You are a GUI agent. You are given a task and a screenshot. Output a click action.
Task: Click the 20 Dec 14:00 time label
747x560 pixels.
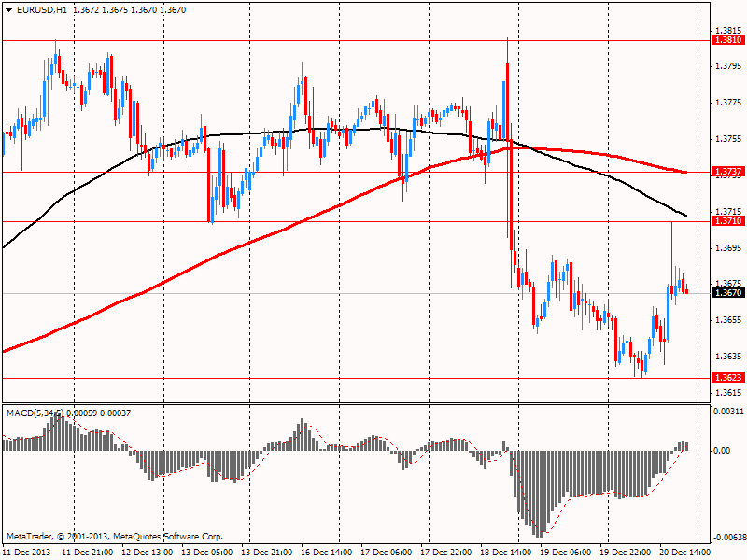click(x=685, y=553)
